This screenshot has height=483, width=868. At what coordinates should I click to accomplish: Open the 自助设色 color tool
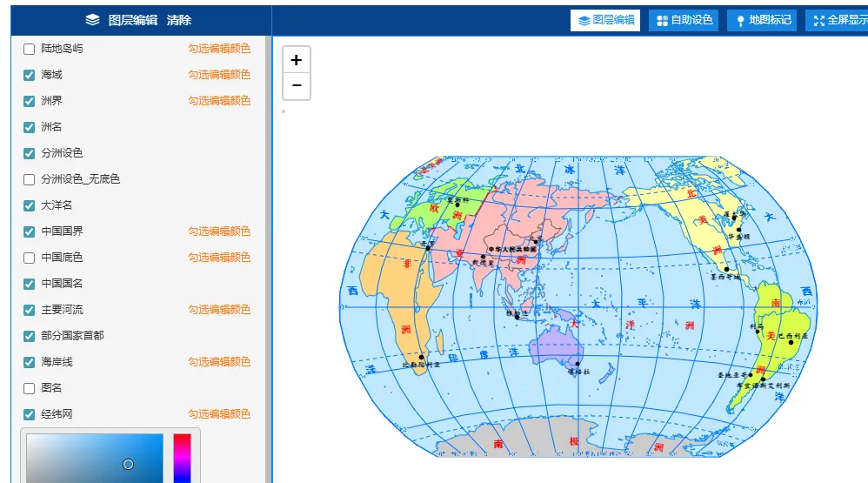684,21
